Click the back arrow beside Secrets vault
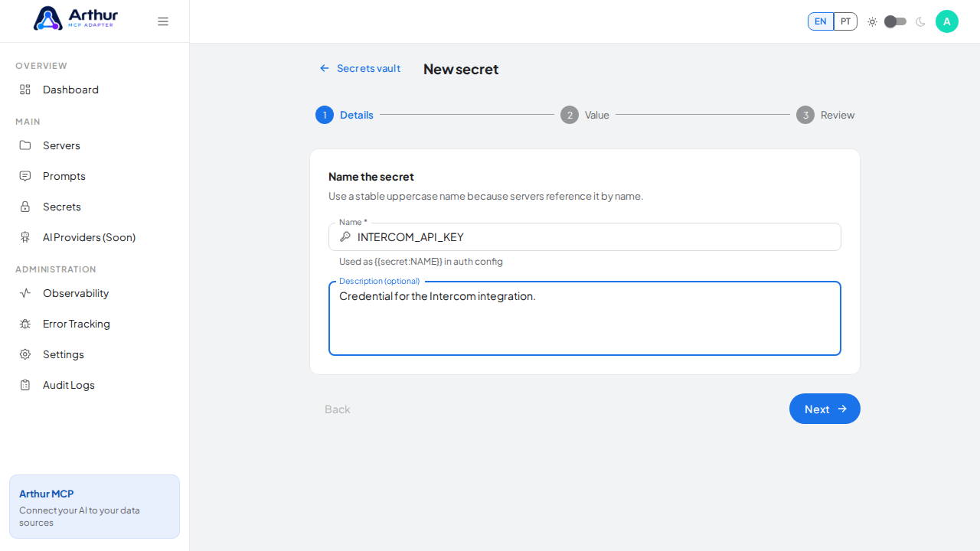This screenshot has height=551, width=980. click(325, 68)
